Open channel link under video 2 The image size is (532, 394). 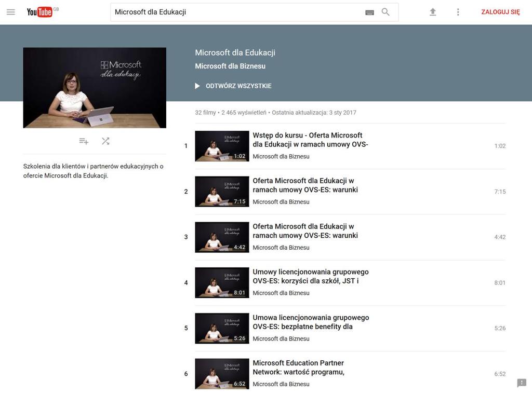click(281, 202)
